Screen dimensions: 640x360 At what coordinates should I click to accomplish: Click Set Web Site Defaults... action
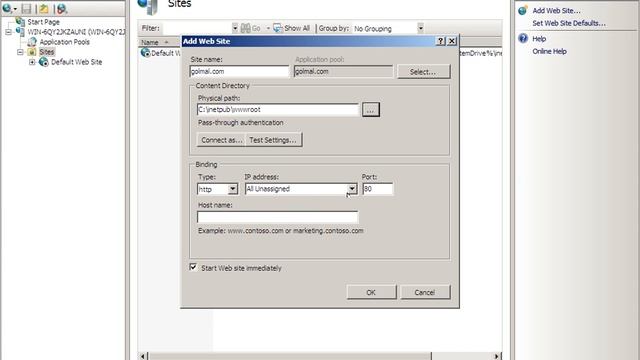[569, 23]
